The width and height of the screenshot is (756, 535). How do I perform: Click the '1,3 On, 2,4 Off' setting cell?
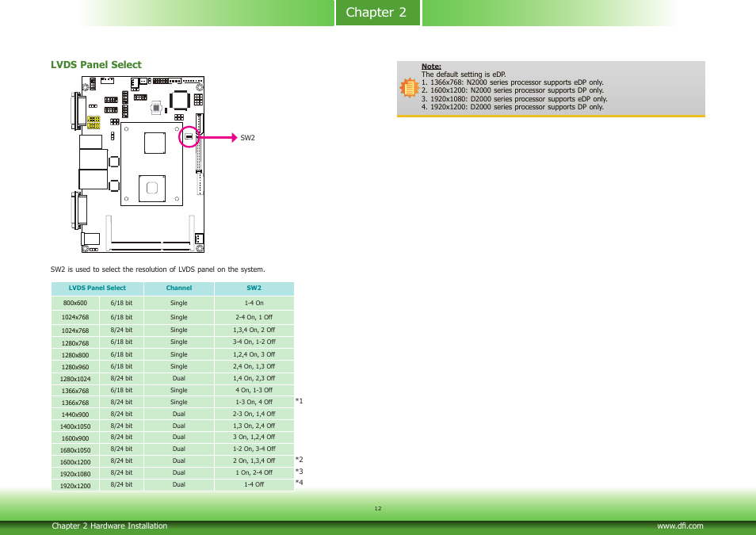(x=254, y=426)
